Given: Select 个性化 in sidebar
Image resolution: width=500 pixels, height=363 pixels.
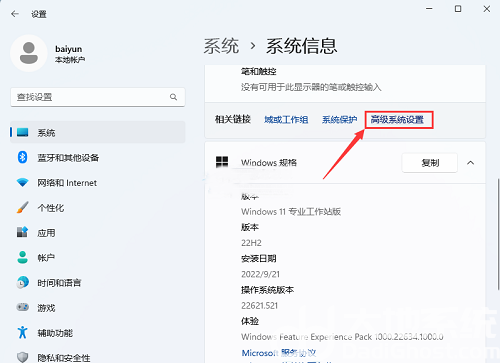Looking at the screenshot, I should (x=97, y=208).
